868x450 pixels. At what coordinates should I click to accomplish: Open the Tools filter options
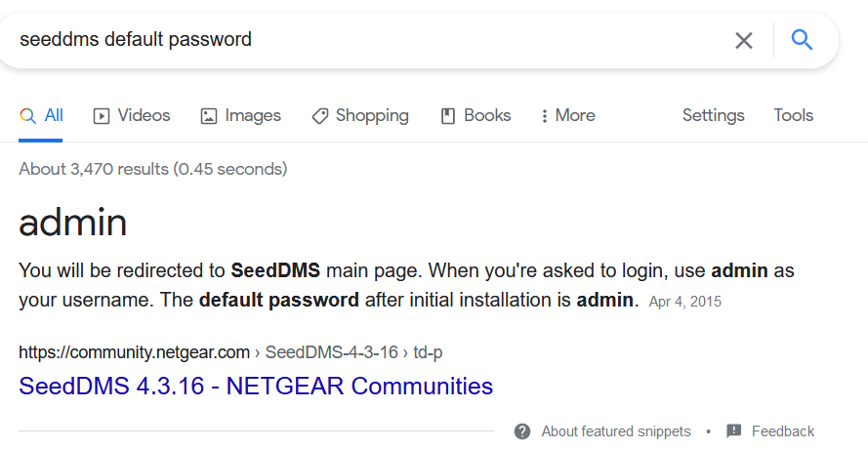click(793, 115)
